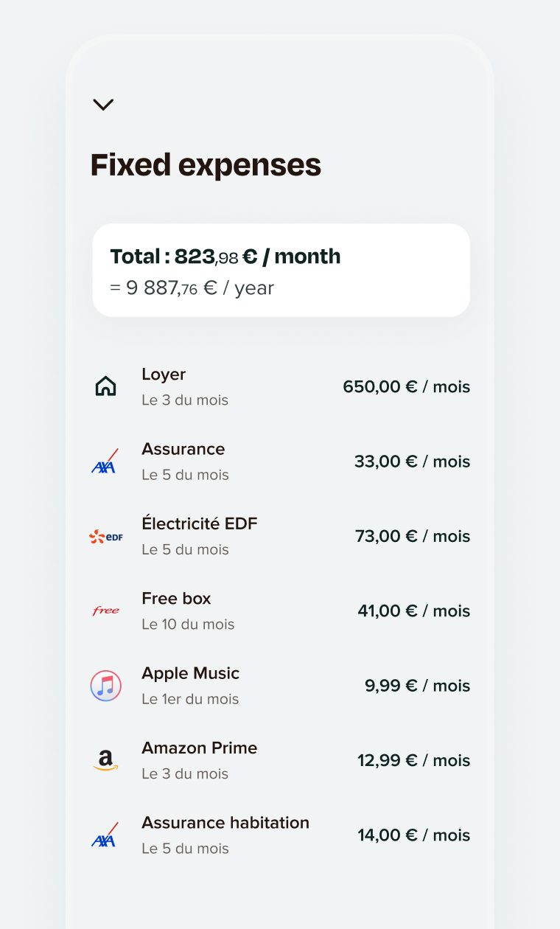Click the Fixed expenses heading
The image size is (560, 929).
206,165
